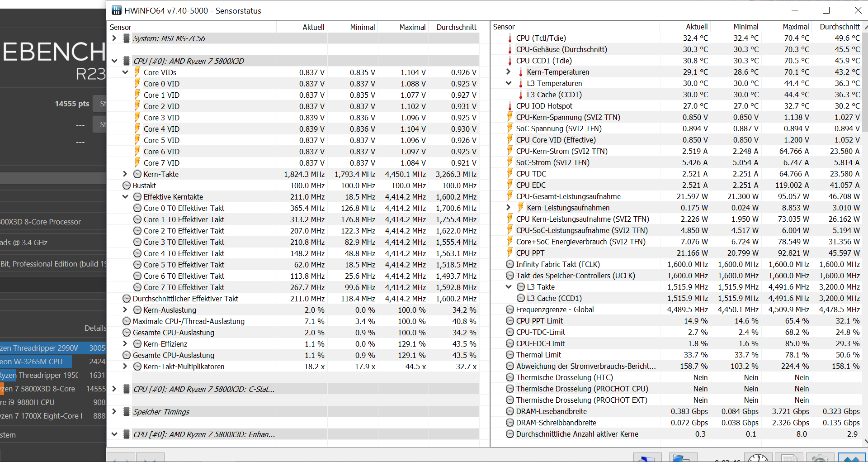868x462 pixels.
Task: Click the Maximal column header in the right sensor pane
Action: click(787, 27)
